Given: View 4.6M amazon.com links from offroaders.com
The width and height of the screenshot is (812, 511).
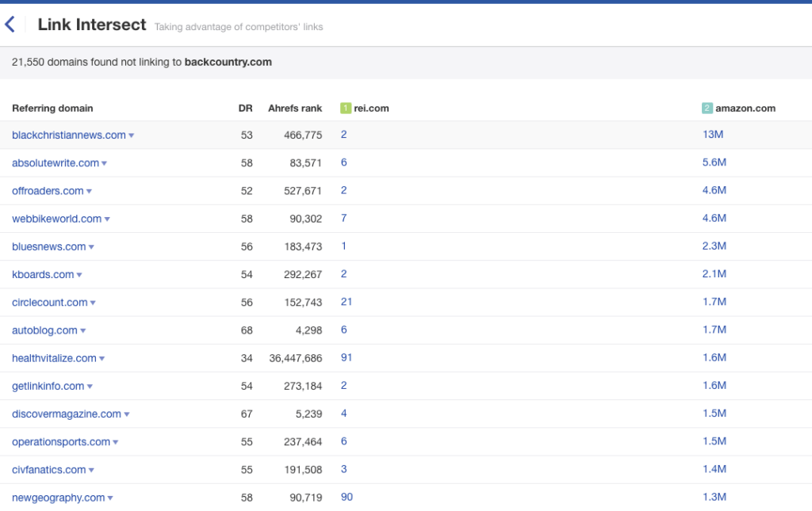Looking at the screenshot, I should [x=714, y=190].
